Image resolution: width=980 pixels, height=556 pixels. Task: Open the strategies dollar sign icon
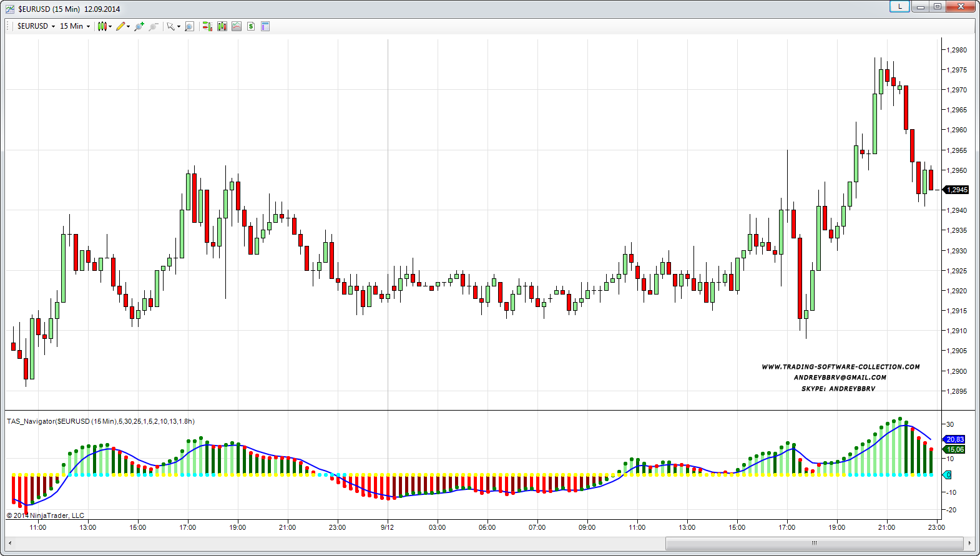click(251, 26)
